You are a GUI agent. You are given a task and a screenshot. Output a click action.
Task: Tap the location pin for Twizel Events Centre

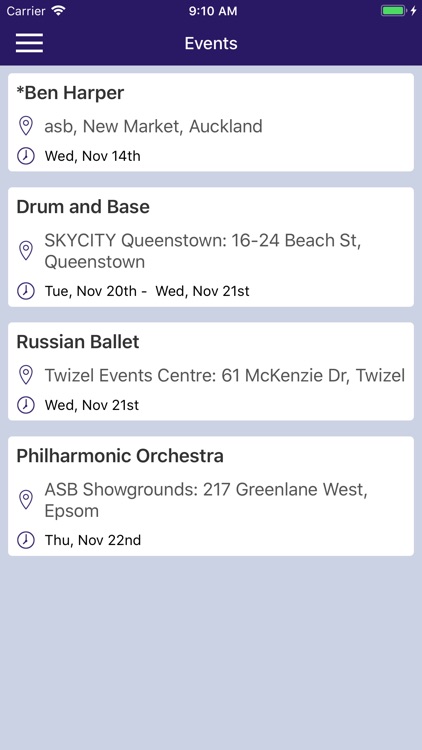point(25,375)
